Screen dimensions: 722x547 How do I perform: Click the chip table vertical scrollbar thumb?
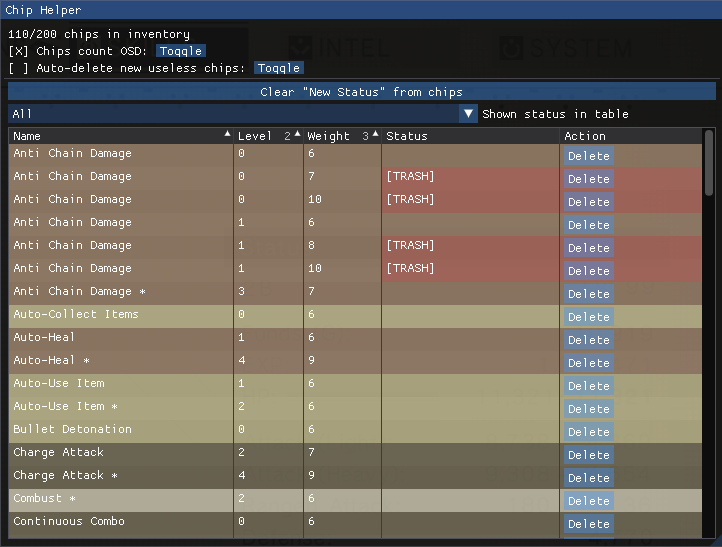click(x=709, y=163)
